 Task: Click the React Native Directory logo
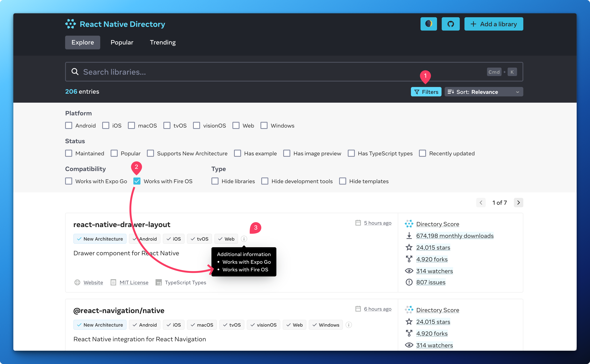(x=71, y=24)
